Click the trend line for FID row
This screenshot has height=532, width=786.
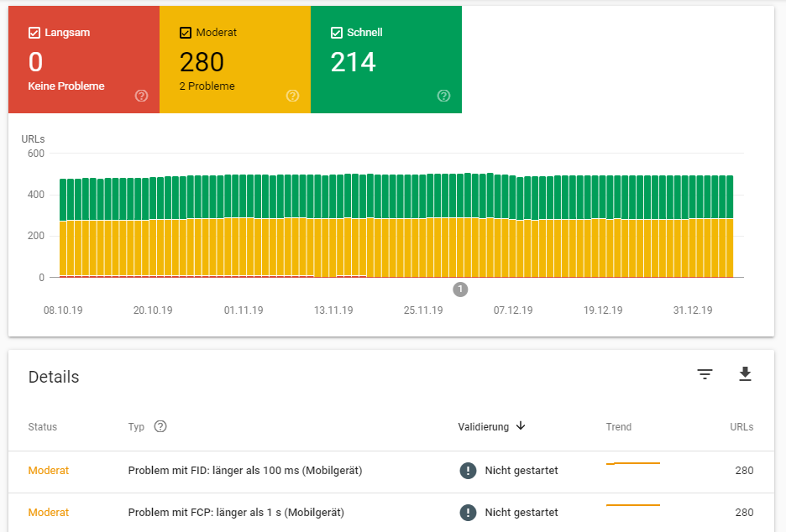pyautogui.click(x=632, y=463)
